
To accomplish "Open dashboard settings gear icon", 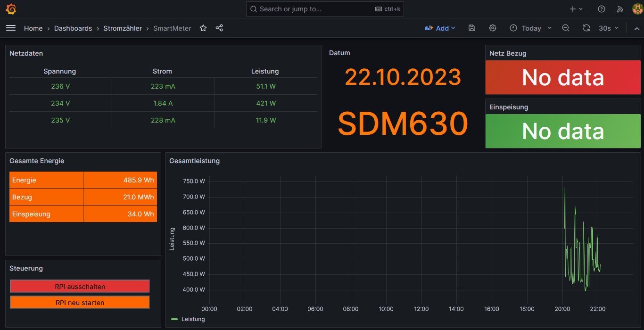I will pos(493,28).
